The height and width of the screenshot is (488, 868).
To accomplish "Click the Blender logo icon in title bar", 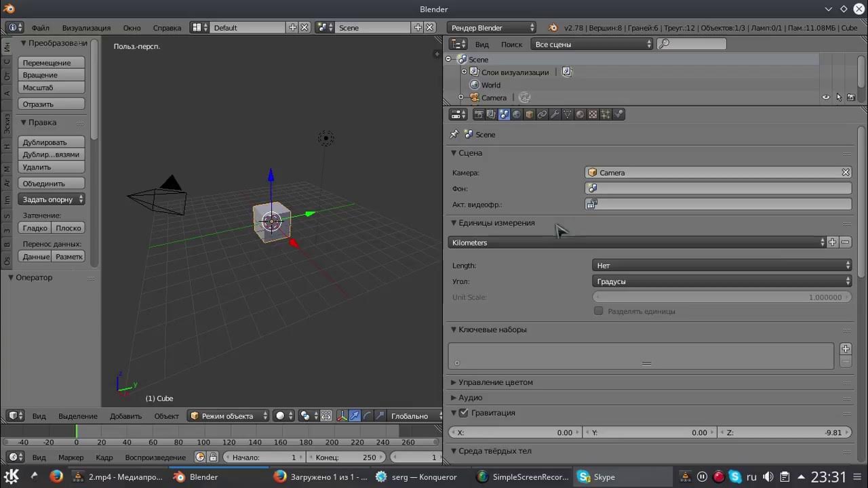I will click(9, 9).
